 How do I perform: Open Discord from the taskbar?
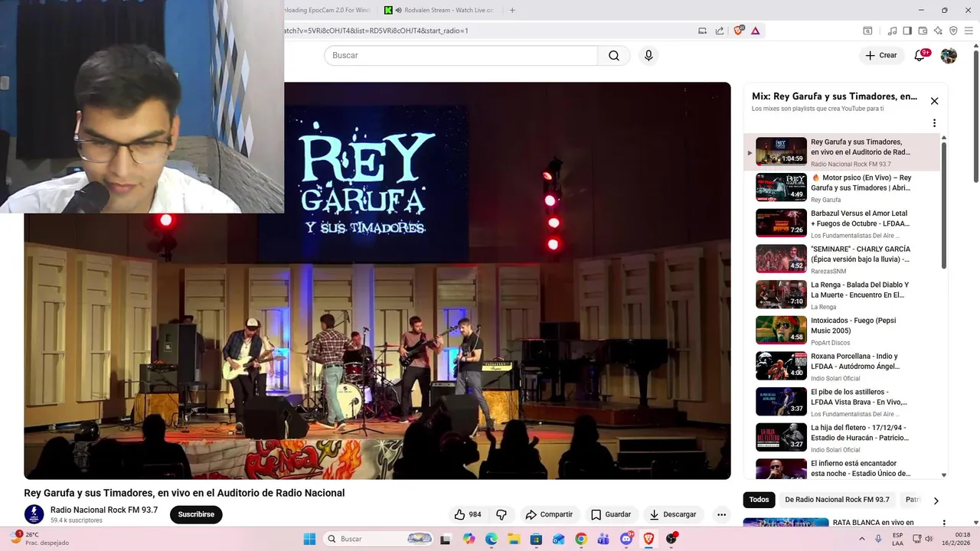(x=626, y=539)
